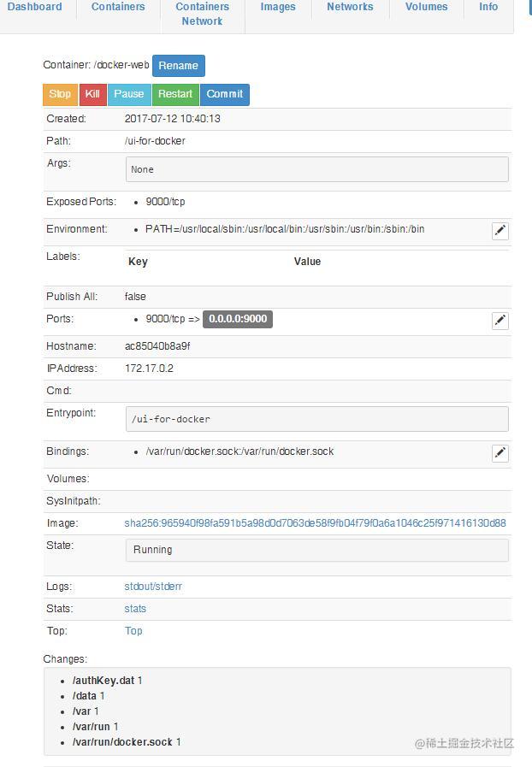Edit the Environment variables
The image size is (532, 767).
[499, 231]
